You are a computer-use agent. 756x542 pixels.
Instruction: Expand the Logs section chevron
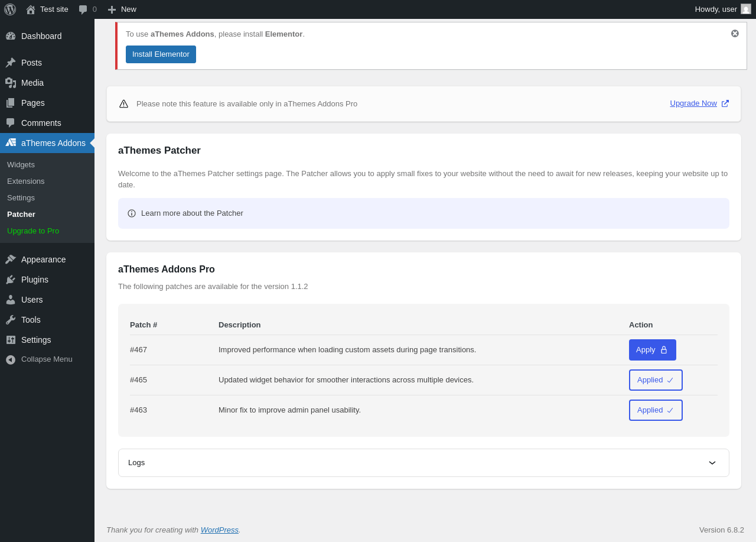(x=712, y=463)
